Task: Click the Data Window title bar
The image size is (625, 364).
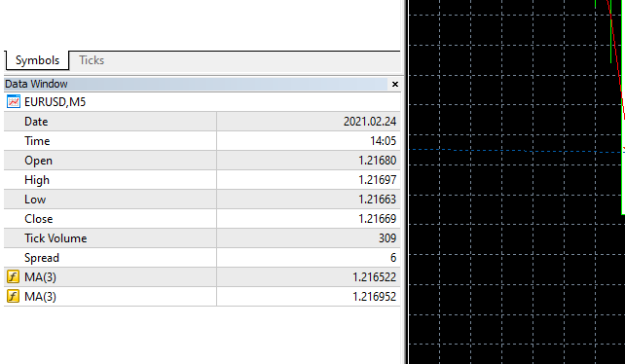Action: coord(196,84)
